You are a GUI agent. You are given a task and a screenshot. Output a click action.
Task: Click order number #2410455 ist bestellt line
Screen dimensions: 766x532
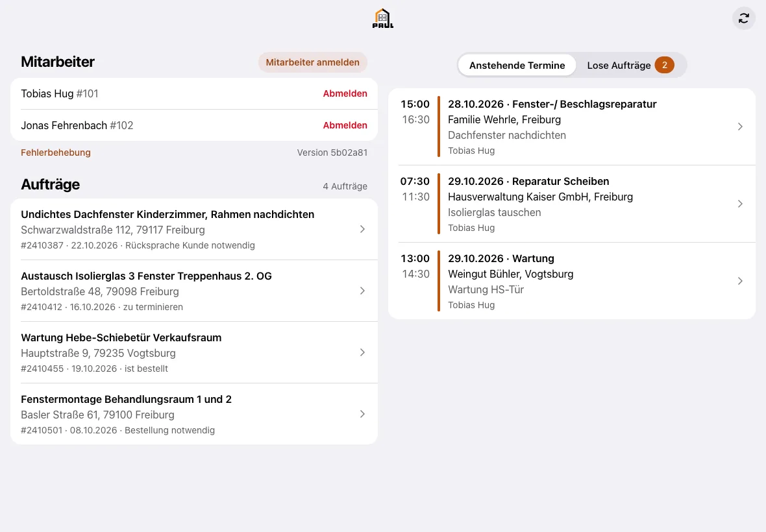click(x=94, y=369)
